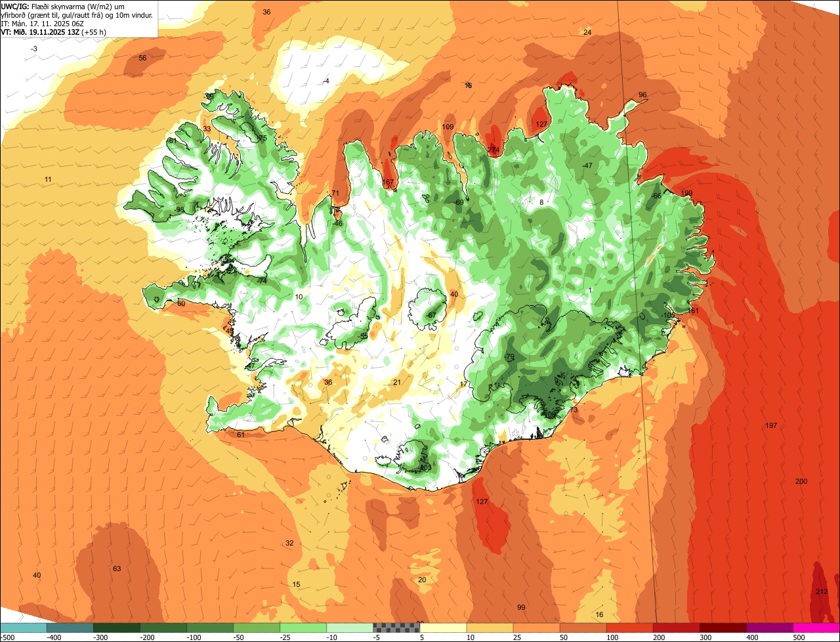Click the 11 value on the map
The height and width of the screenshot is (642, 840).
point(48,179)
